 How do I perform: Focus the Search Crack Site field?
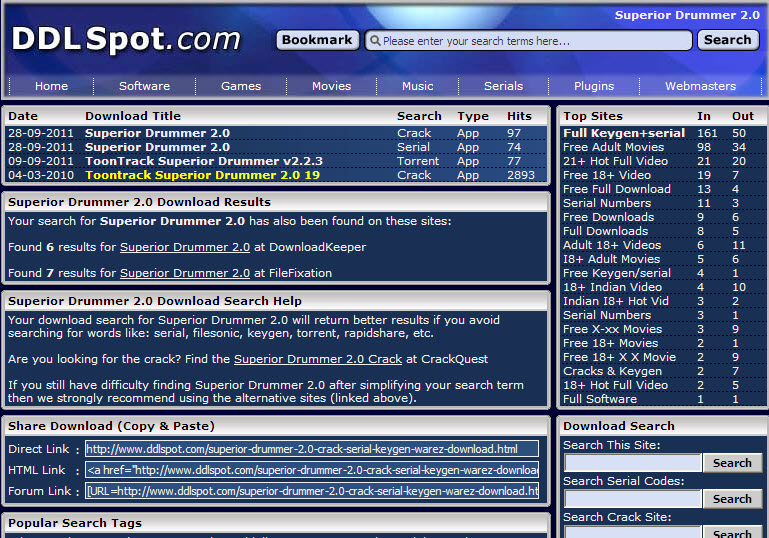[x=633, y=532]
